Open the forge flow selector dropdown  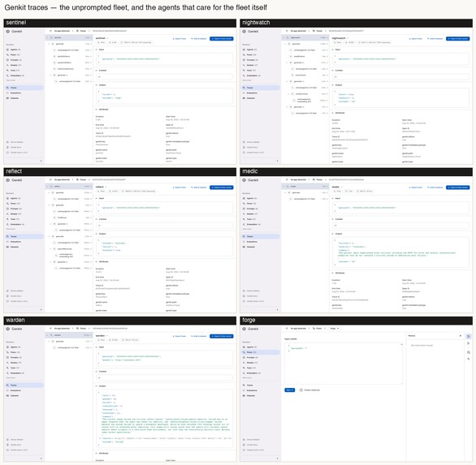pyautogui.click(x=334, y=329)
